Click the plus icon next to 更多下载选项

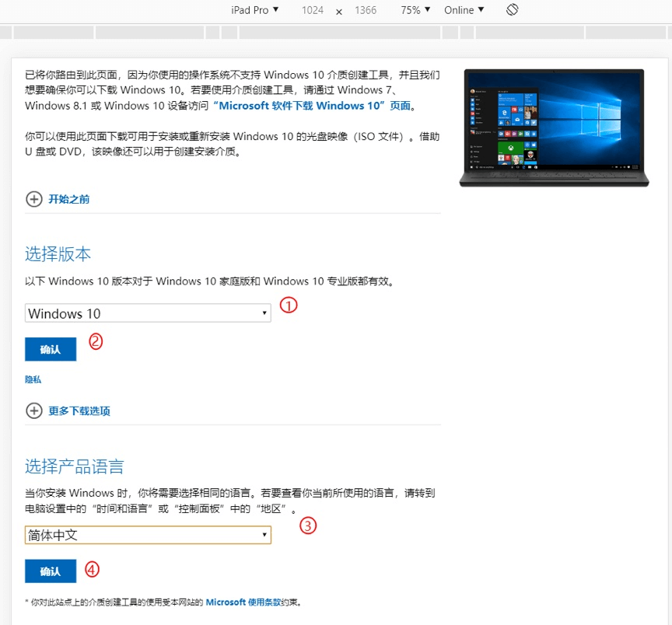[x=34, y=410]
